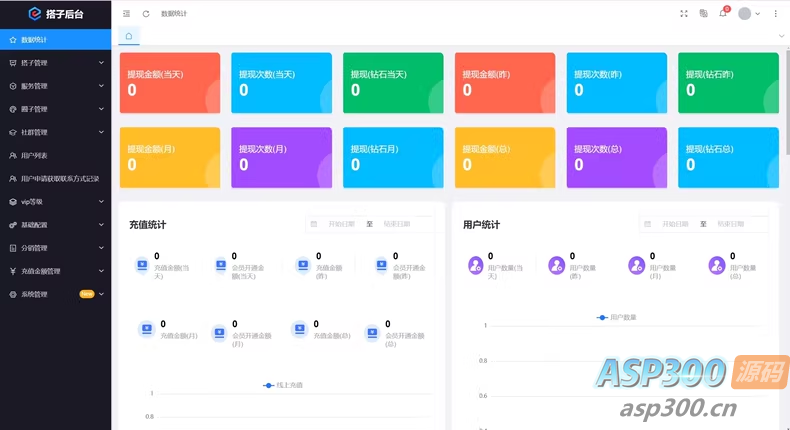The height and width of the screenshot is (430, 790).
Task: Click the 搭子后台 logo icon
Action: click(x=34, y=14)
